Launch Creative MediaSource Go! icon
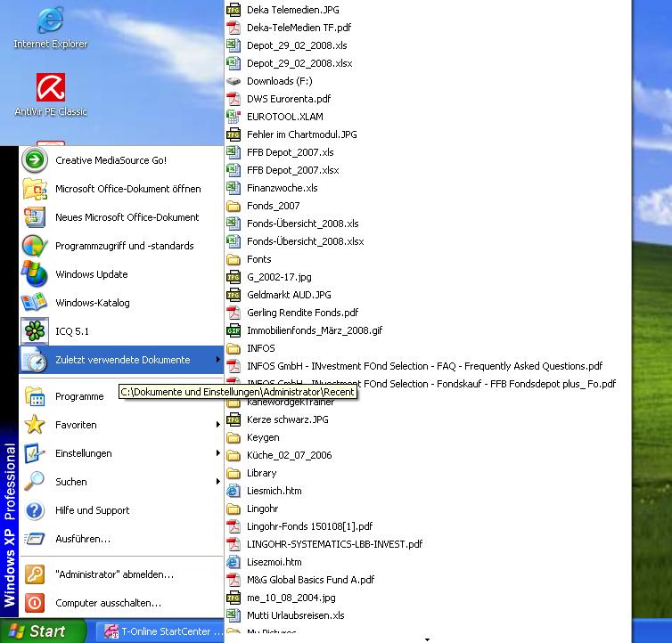The height and width of the screenshot is (643, 672). click(x=35, y=160)
